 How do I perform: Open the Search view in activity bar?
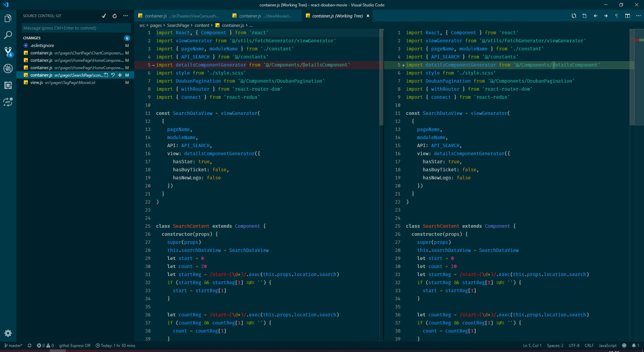[8, 35]
